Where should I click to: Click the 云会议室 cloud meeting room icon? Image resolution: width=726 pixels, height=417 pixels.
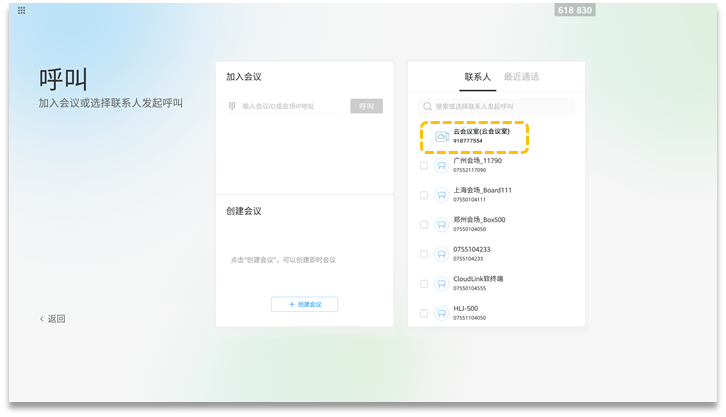pyautogui.click(x=441, y=136)
